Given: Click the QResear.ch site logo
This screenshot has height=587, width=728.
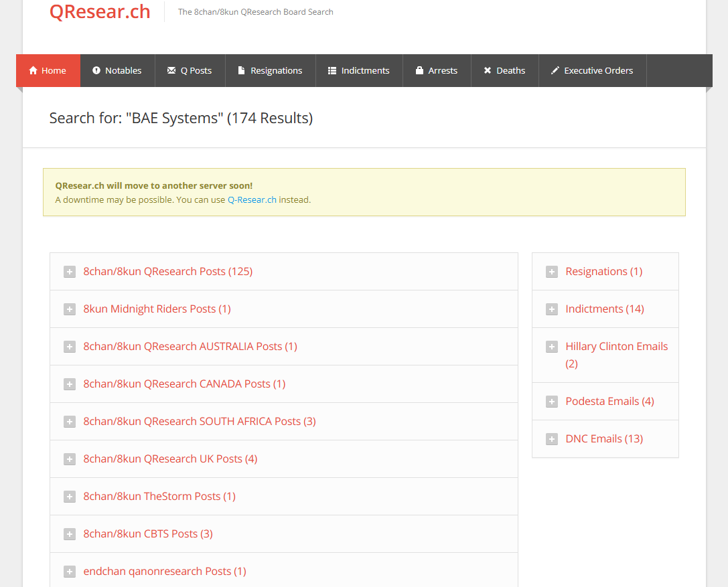Looking at the screenshot, I should tap(100, 11).
